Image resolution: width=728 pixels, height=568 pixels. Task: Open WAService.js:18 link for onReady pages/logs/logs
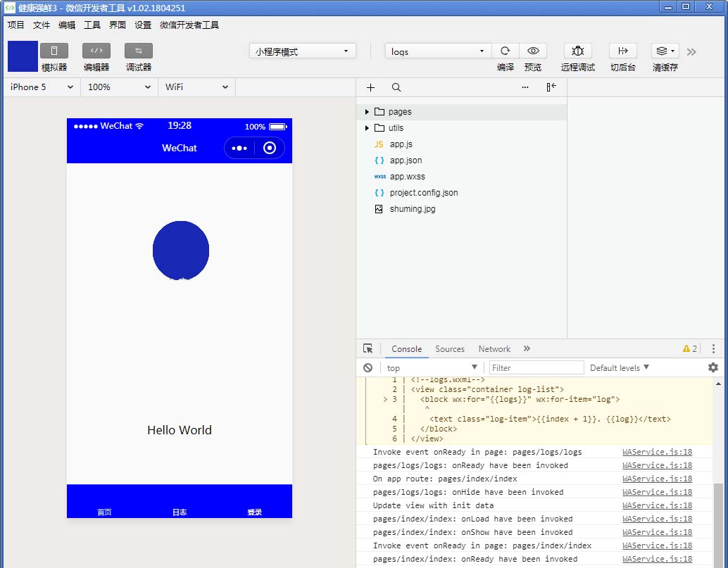[x=657, y=452]
